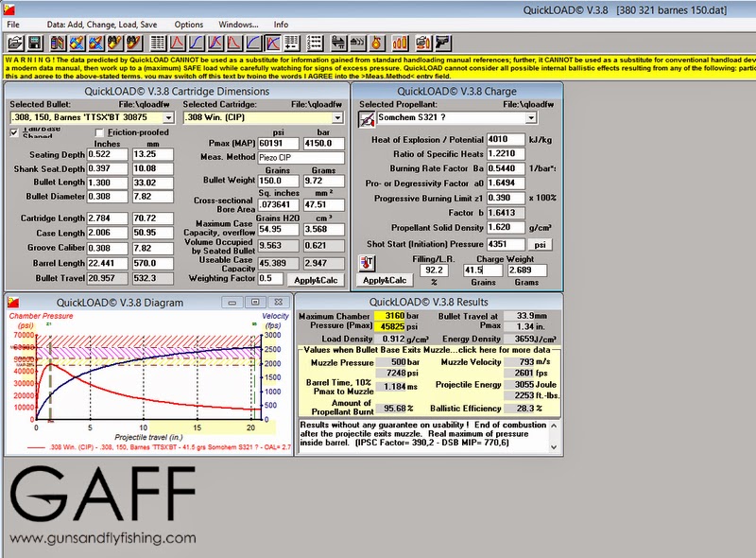Click the Propellant Solid Density field 1.620

point(506,227)
